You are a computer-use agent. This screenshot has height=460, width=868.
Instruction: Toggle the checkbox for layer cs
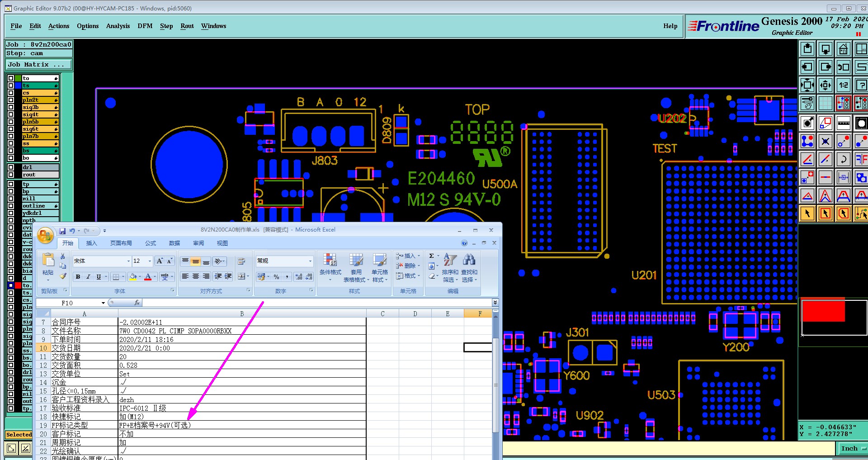(11, 93)
